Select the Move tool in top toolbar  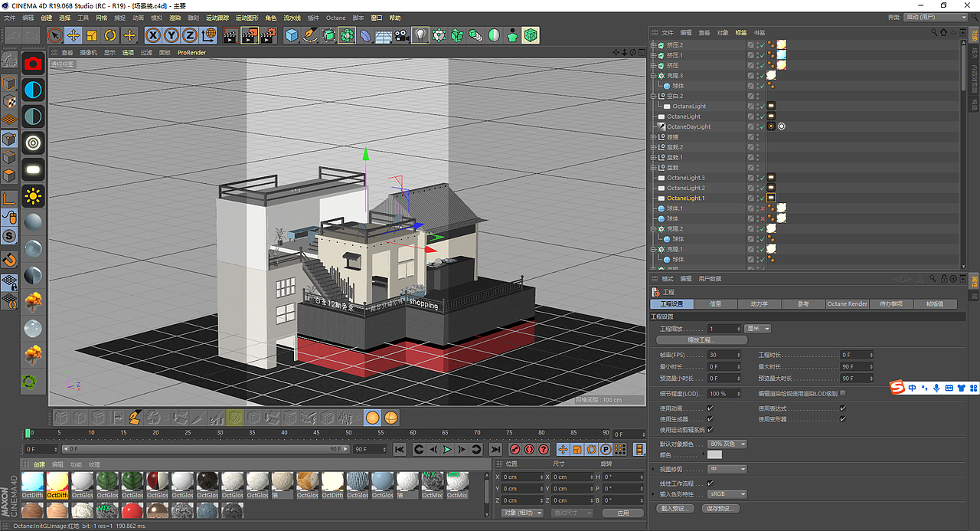[73, 35]
